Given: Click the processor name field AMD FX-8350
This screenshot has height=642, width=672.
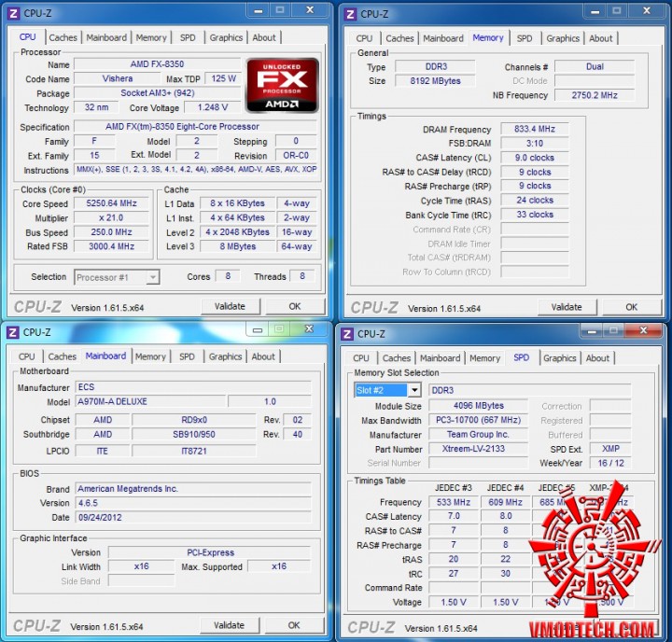Looking at the screenshot, I should pos(158,64).
